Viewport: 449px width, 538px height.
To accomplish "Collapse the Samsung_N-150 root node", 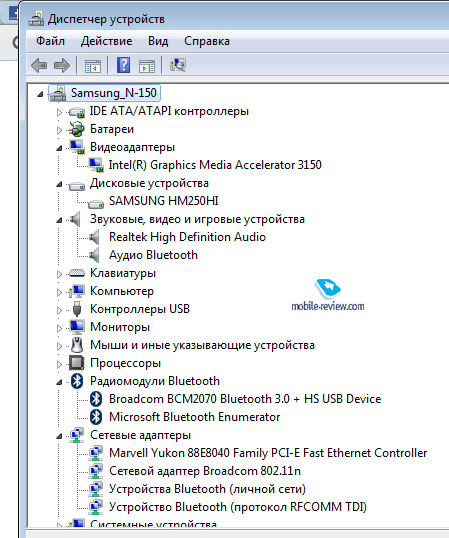I will [x=40, y=94].
